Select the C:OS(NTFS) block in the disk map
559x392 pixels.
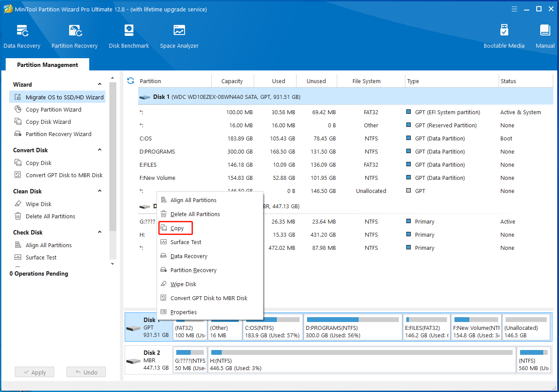273,327
